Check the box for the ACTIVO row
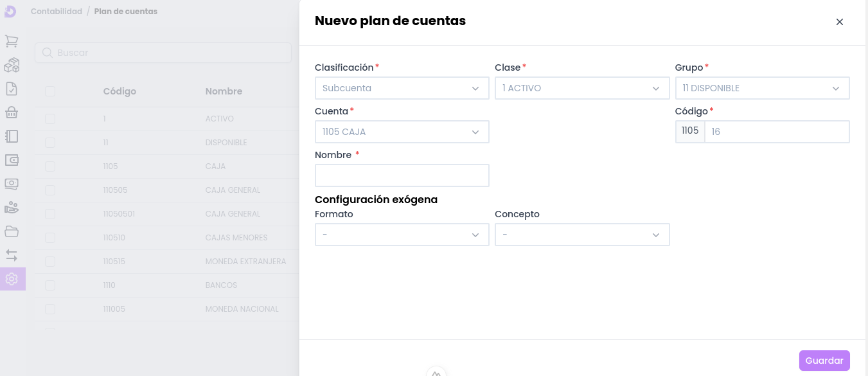This screenshot has width=868, height=376. [x=50, y=119]
